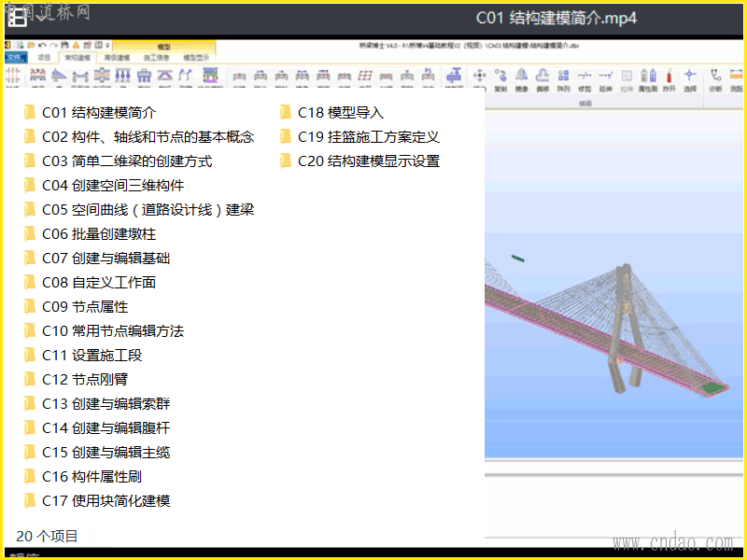The height and width of the screenshot is (560, 747).
Task: Open folder C10 常用节点编辑方法
Action: (104, 331)
